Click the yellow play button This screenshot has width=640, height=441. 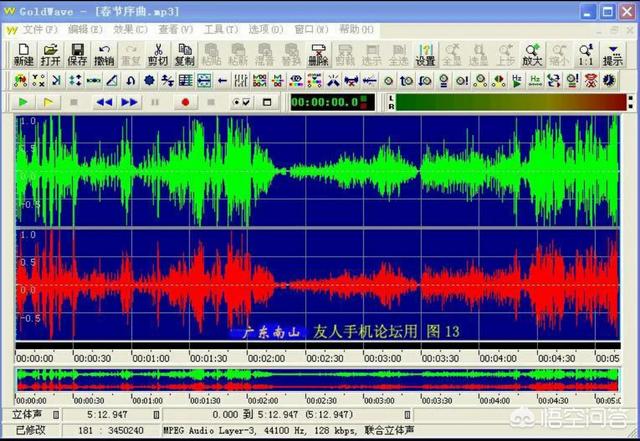coord(48,102)
